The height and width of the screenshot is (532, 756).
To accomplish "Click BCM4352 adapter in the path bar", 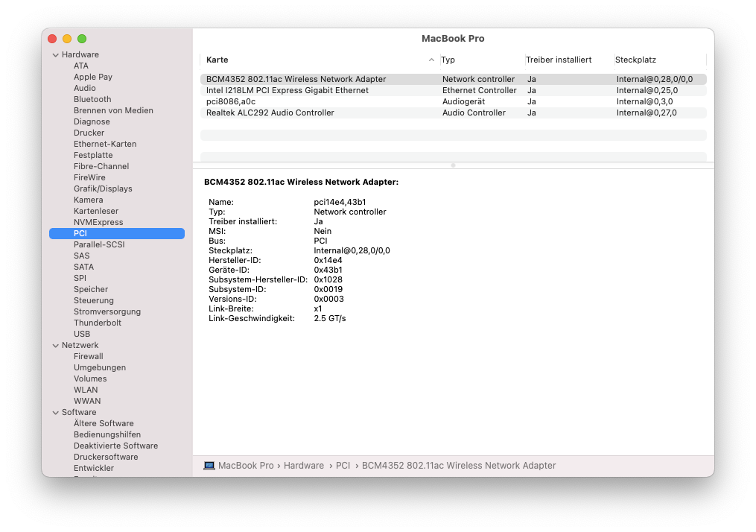I will 459,466.
